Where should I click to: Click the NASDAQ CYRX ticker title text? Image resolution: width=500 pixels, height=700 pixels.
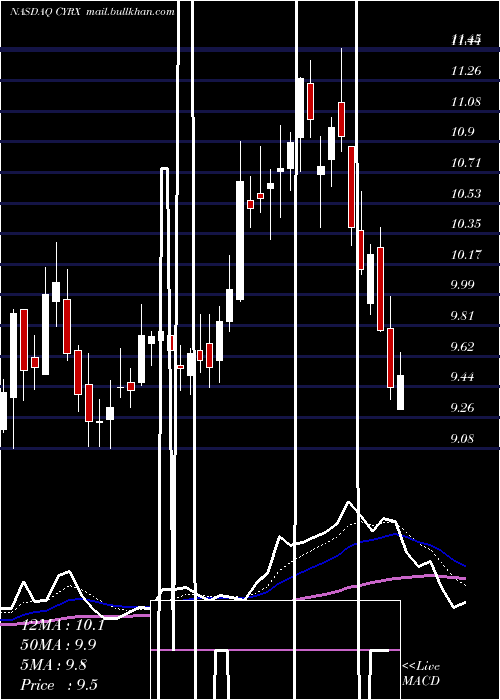click(x=45, y=12)
